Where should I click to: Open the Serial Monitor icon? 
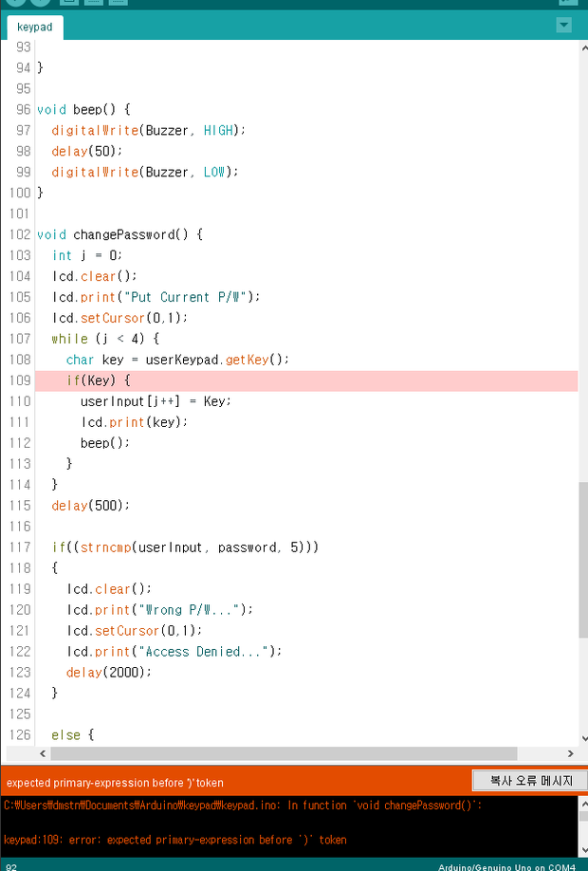[x=566, y=2]
